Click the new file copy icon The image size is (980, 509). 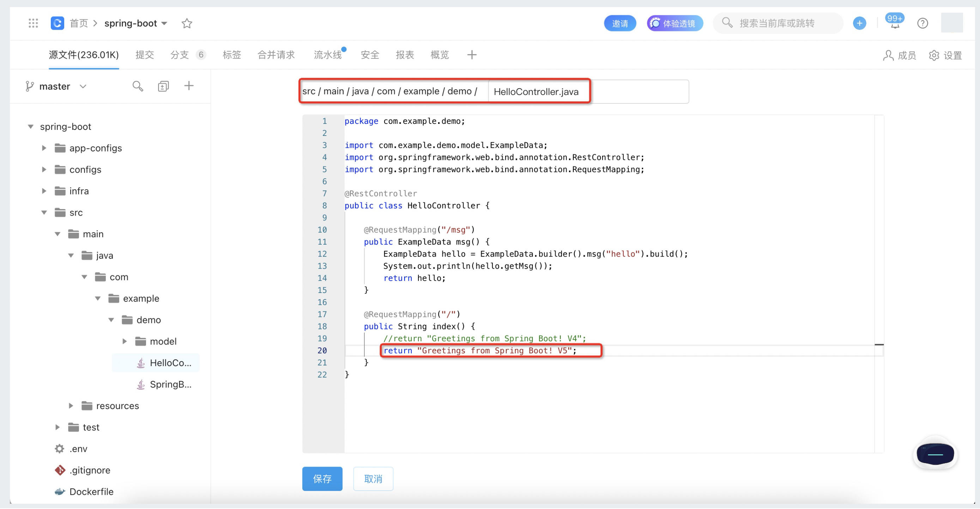point(163,86)
